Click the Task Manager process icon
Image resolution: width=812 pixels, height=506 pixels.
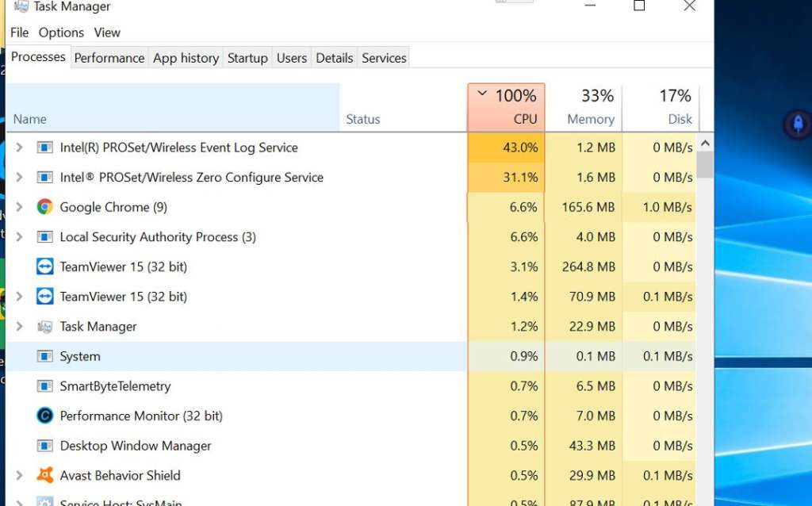click(47, 326)
